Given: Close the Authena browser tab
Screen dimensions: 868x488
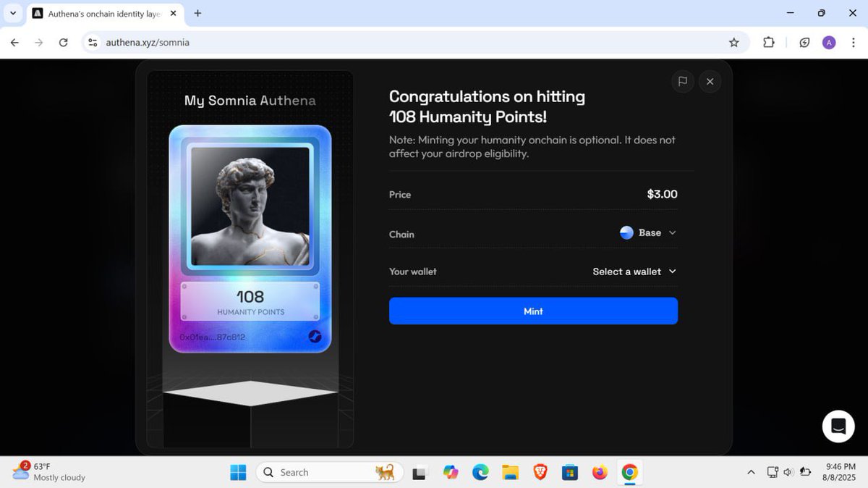Looking at the screenshot, I should click(173, 14).
